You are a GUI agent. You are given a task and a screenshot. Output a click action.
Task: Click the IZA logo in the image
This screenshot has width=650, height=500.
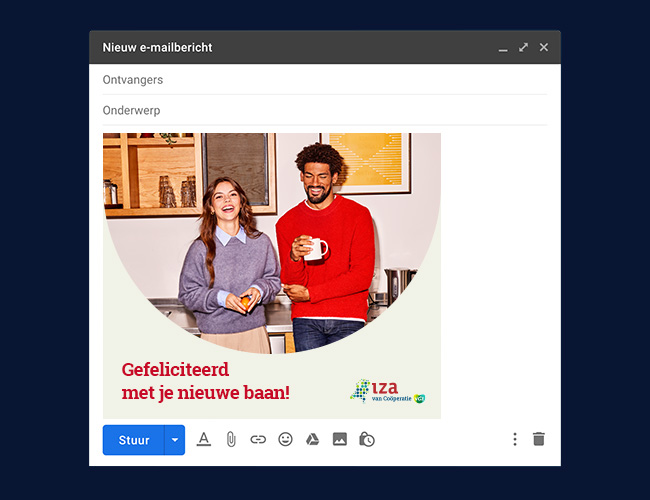[x=387, y=390]
